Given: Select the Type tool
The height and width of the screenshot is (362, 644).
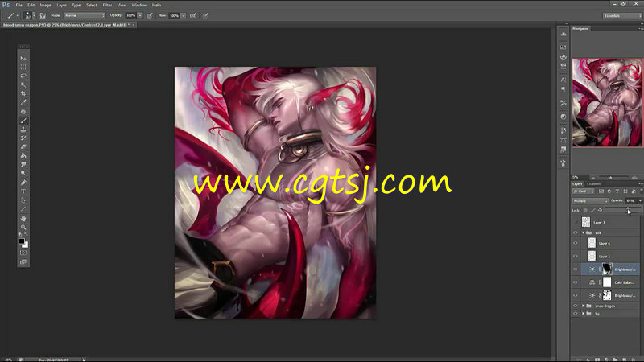Looking at the screenshot, I should pyautogui.click(x=23, y=191).
